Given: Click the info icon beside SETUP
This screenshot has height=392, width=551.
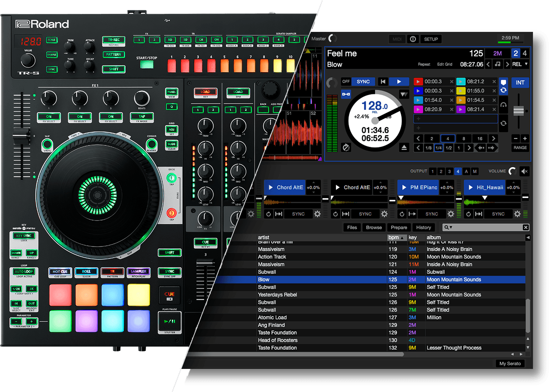Looking at the screenshot, I should (413, 39).
